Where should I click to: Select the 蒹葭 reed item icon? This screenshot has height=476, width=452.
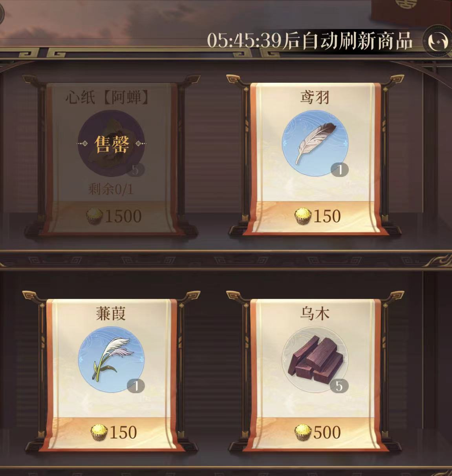point(111,359)
